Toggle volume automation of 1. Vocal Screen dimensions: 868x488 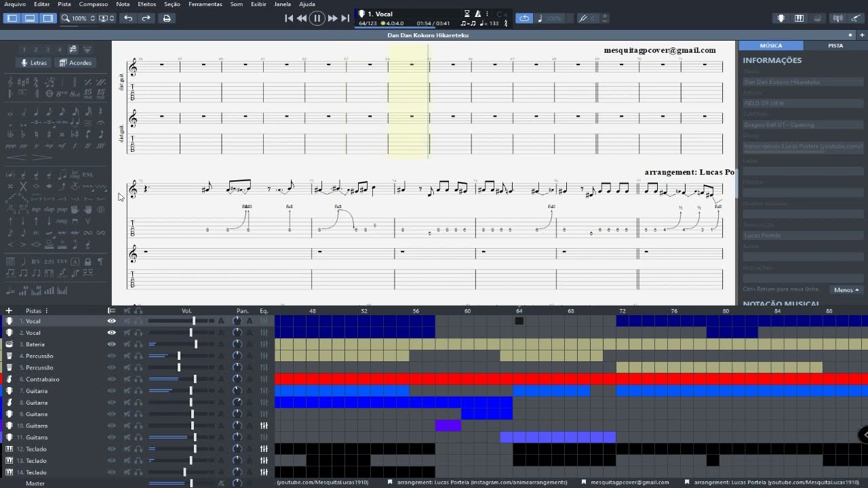pyautogui.click(x=221, y=321)
